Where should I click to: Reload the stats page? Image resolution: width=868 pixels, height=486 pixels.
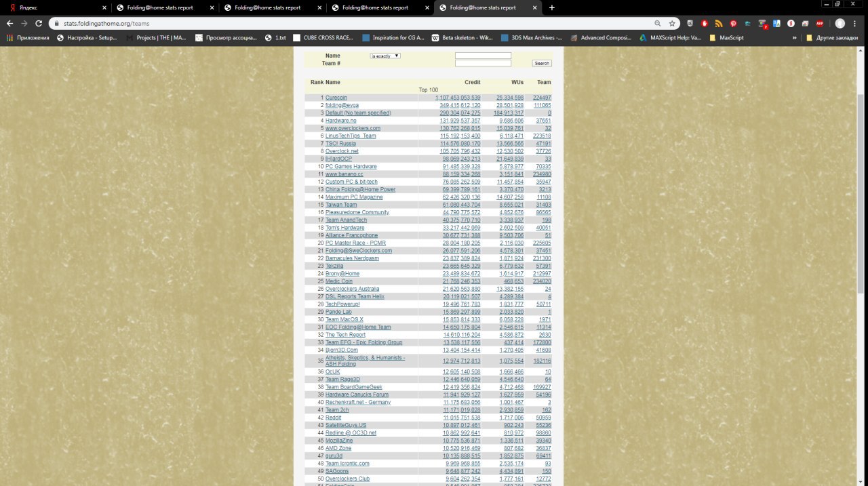pyautogui.click(x=38, y=23)
